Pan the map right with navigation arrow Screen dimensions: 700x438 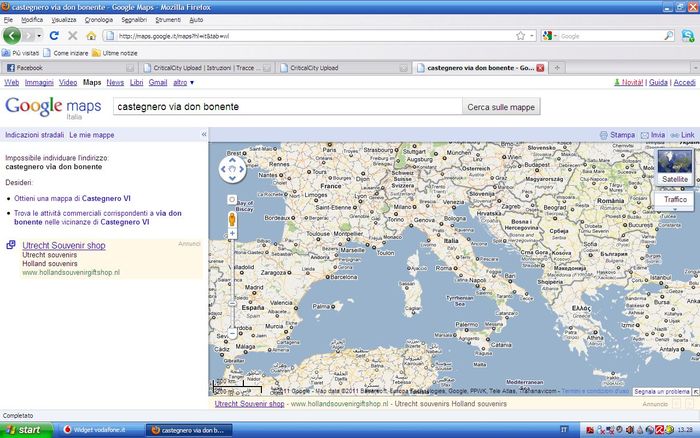pos(242,169)
